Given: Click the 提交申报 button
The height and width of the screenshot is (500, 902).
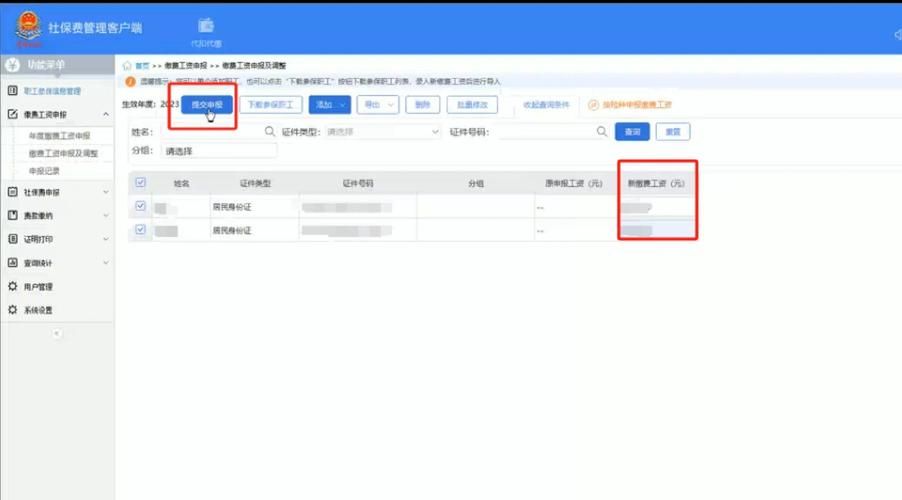Looking at the screenshot, I should [207, 105].
